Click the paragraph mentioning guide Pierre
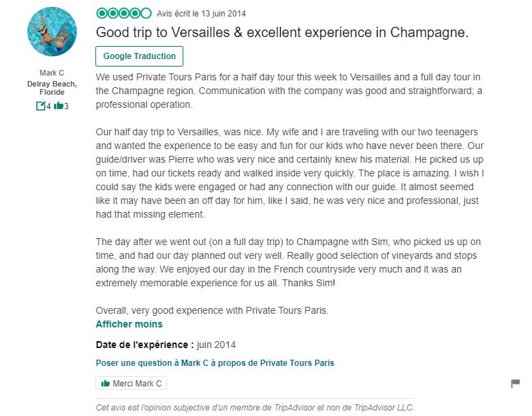The width and height of the screenshot is (532, 416). tap(290, 173)
